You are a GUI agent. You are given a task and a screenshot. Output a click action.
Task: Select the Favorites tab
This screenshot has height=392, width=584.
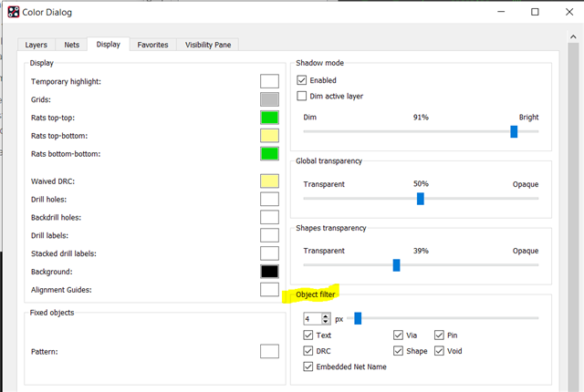tap(152, 44)
